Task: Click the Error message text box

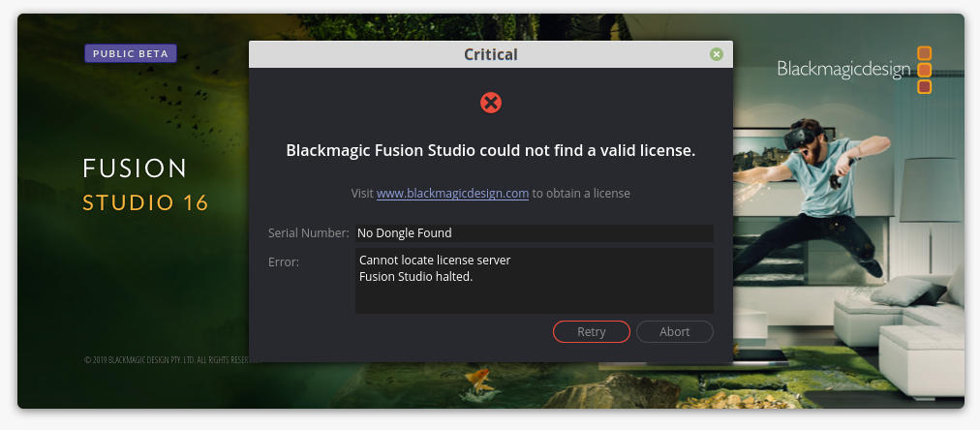Action: point(535,280)
